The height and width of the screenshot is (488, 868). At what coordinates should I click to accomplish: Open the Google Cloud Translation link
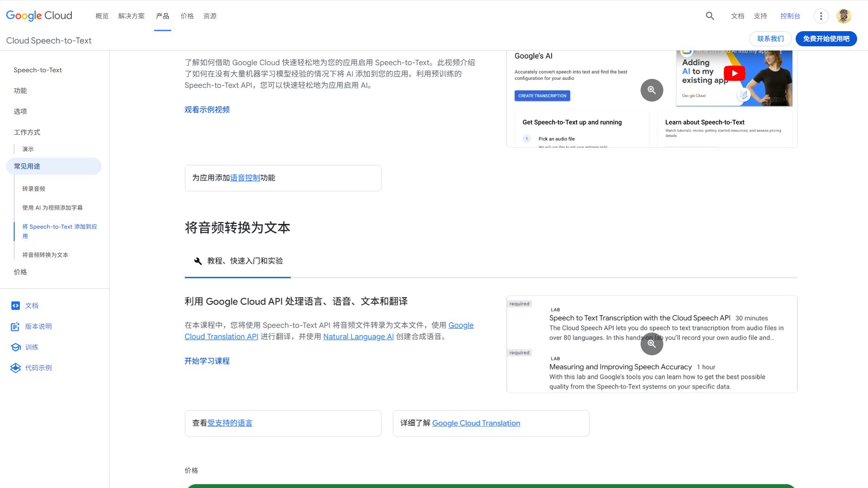(x=476, y=423)
